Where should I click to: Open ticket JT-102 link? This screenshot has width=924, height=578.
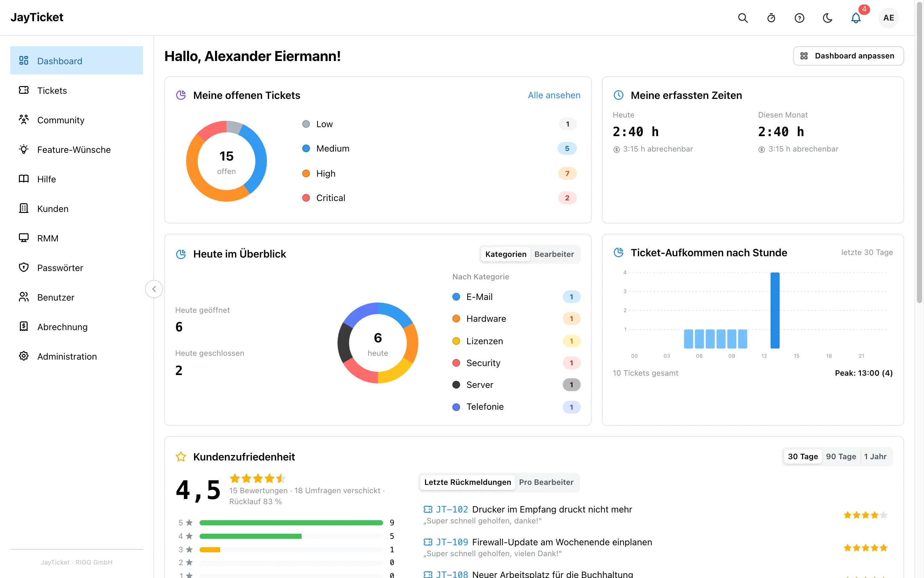click(452, 509)
